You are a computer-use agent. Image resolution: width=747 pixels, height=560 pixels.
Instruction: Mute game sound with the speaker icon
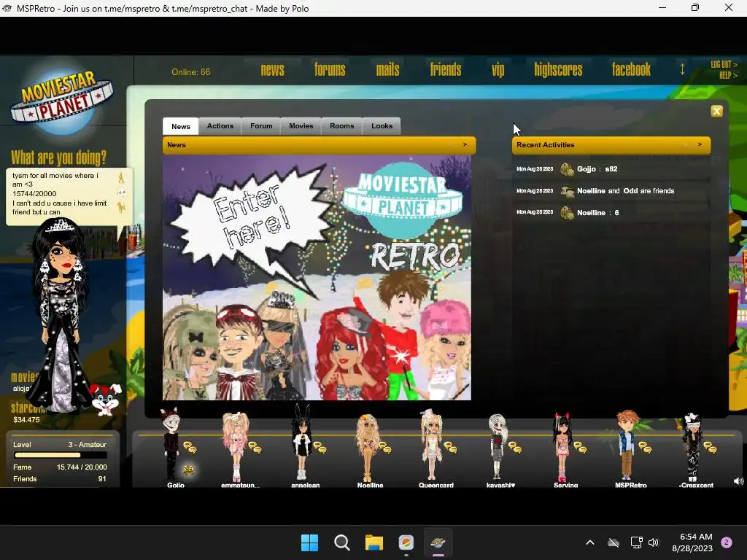point(738,481)
